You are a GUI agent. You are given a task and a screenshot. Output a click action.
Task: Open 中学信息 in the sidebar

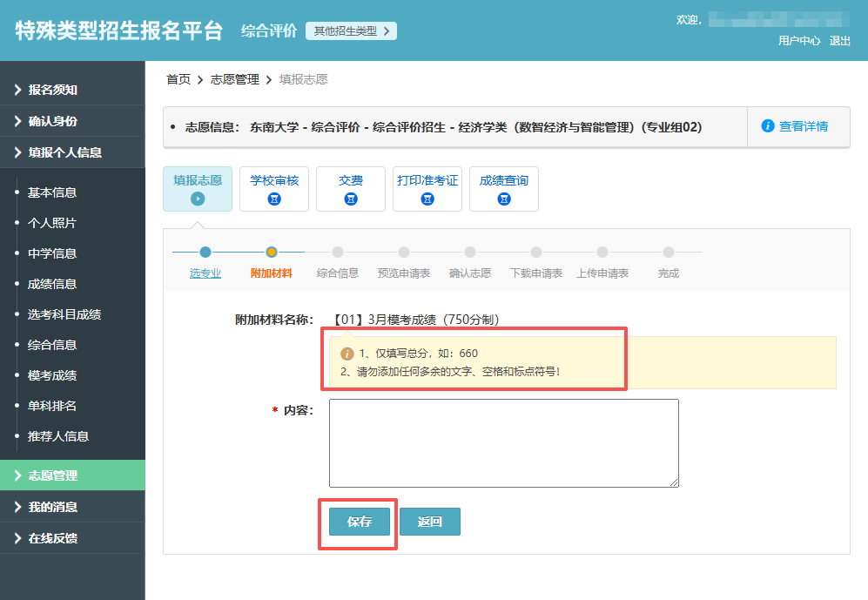click(x=52, y=253)
